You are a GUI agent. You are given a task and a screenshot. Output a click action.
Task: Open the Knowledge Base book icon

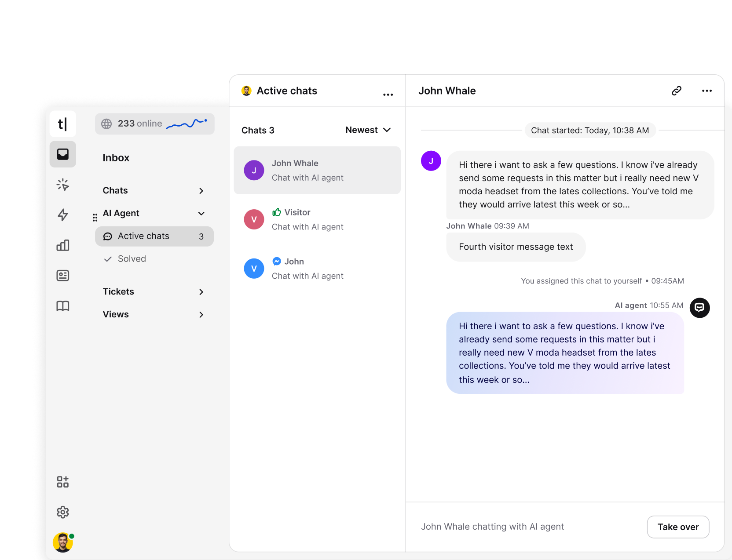62,306
